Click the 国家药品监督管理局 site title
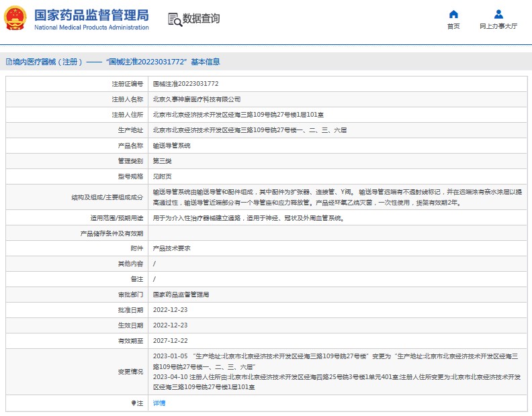The image size is (532, 416). (91, 15)
